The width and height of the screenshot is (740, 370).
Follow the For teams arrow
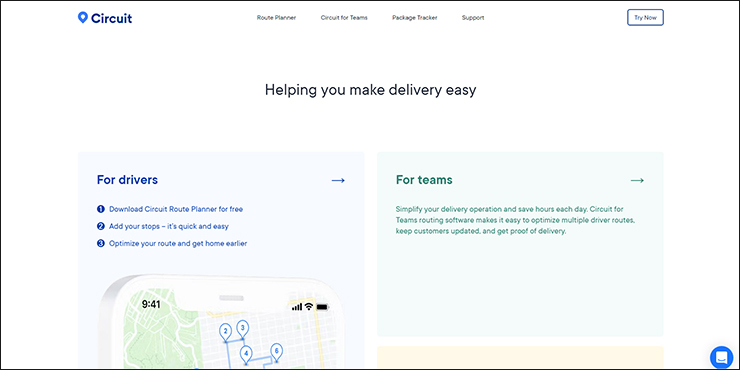pos(637,180)
